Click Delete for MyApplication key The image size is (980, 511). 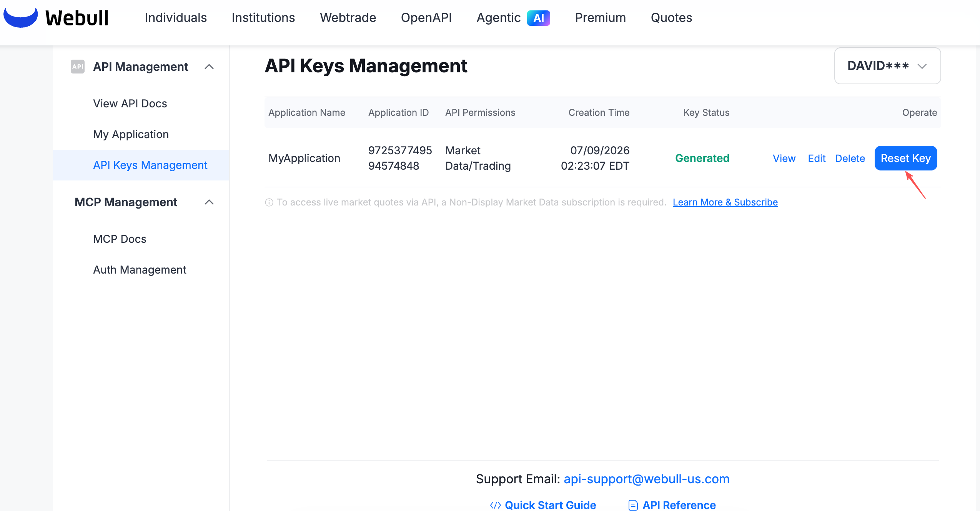coord(850,159)
